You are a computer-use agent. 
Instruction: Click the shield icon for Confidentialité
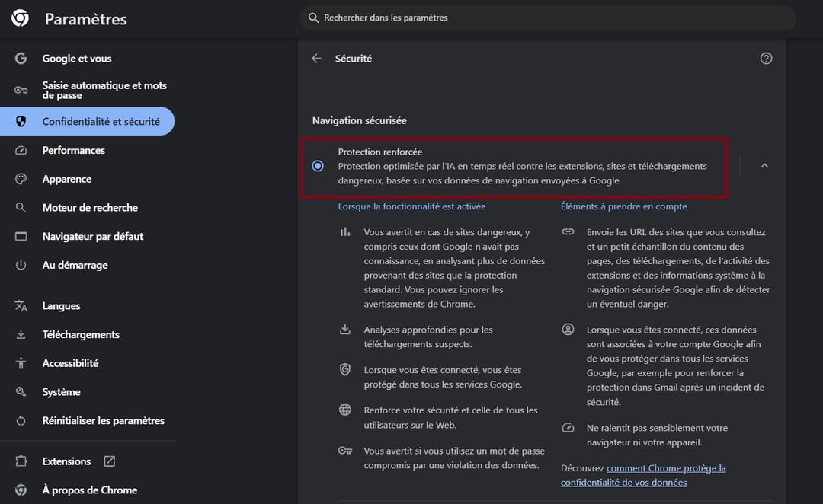coord(21,121)
